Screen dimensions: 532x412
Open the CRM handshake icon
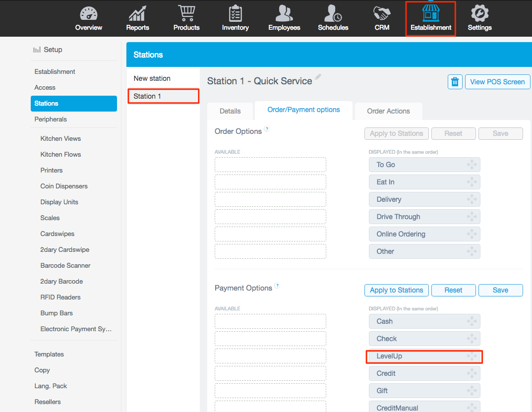click(382, 13)
